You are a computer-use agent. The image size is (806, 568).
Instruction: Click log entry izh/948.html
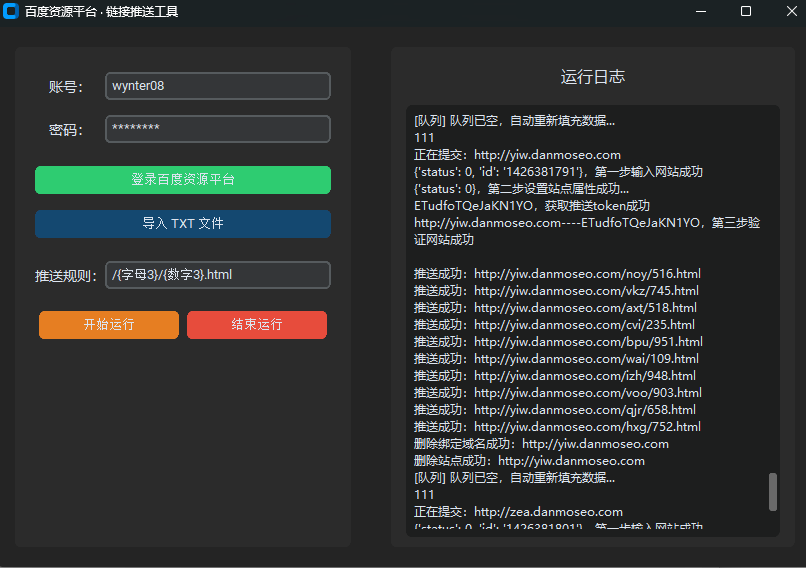point(555,375)
